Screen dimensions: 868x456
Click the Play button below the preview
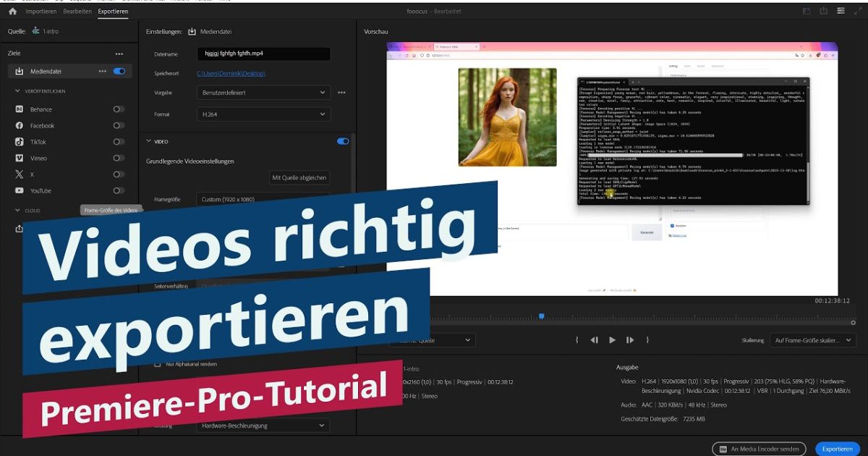(x=612, y=339)
